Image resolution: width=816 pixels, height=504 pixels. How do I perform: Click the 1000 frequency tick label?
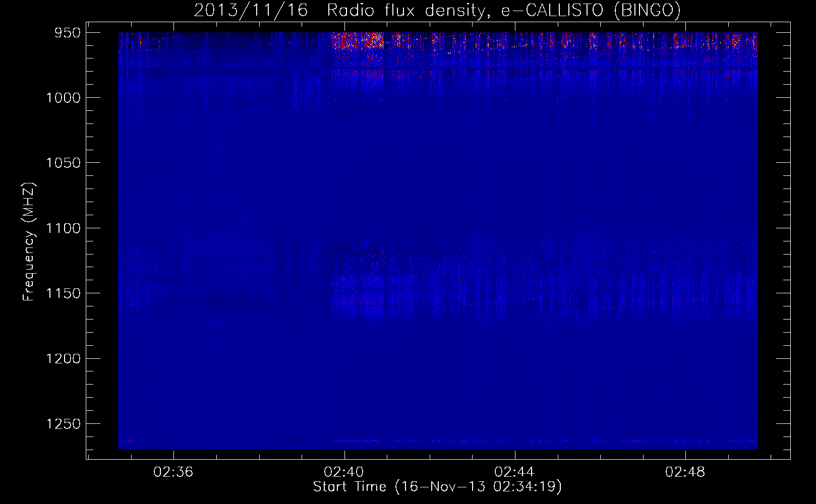point(63,98)
